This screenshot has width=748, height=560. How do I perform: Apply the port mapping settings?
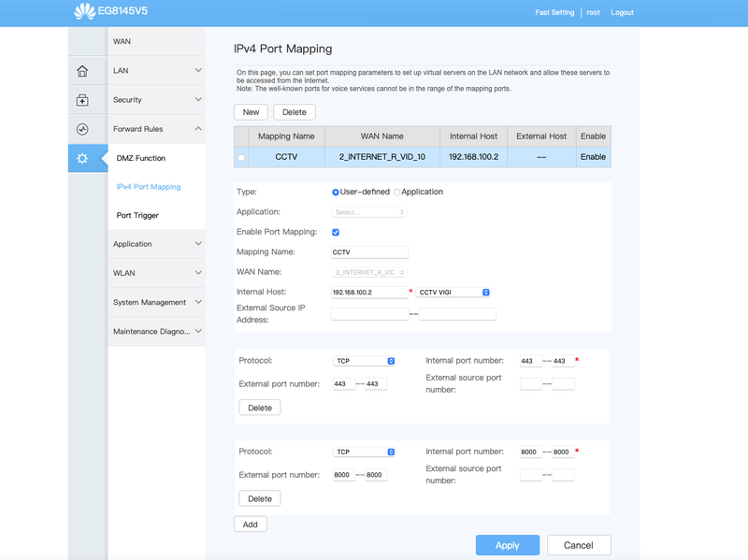[508, 545]
